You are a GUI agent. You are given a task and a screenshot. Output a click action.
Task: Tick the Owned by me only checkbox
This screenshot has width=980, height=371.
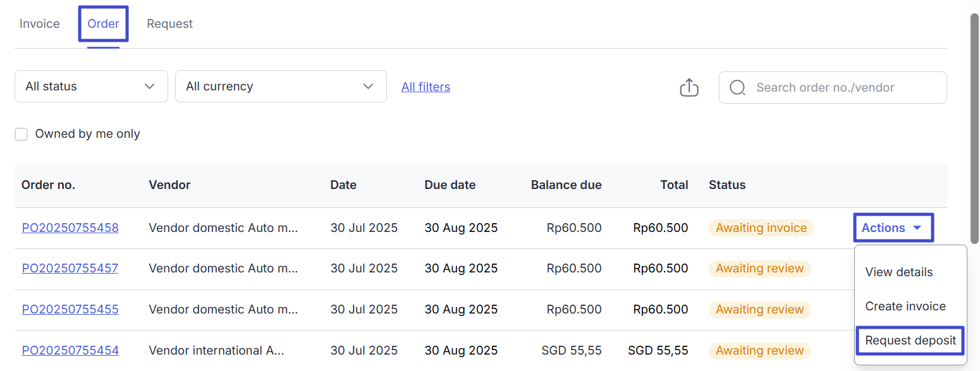[21, 134]
